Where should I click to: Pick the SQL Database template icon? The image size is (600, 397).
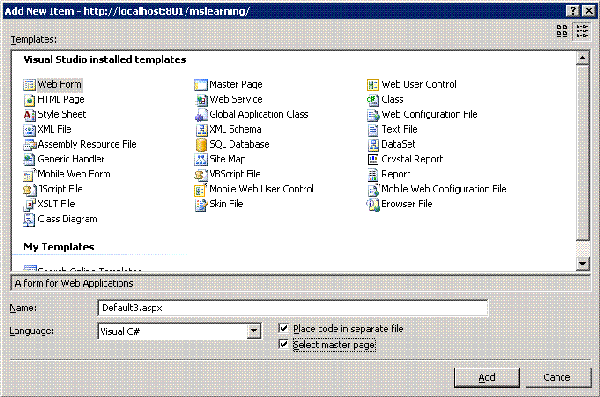pyautogui.click(x=201, y=145)
